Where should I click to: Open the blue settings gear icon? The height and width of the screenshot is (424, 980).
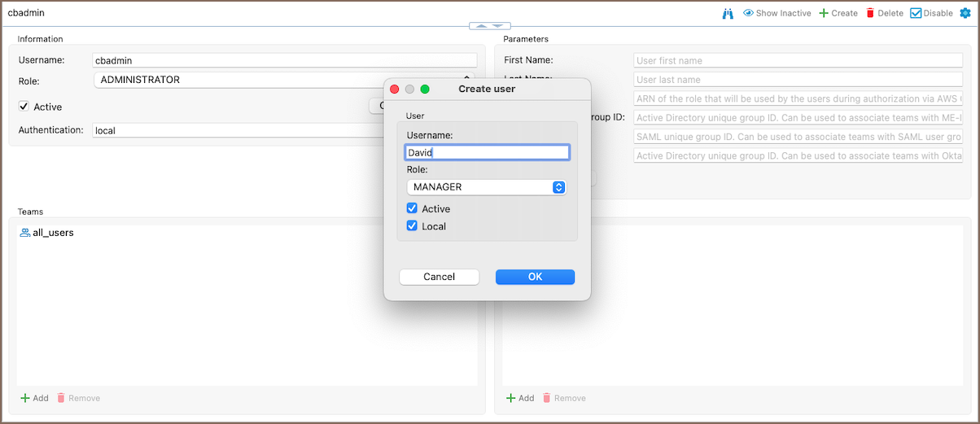click(965, 13)
